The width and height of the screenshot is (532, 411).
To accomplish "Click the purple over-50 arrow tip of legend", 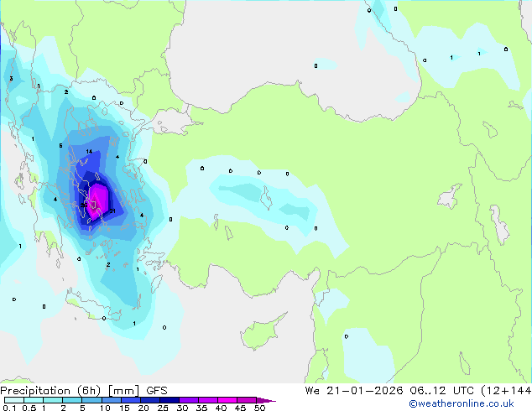I will tap(266, 400).
